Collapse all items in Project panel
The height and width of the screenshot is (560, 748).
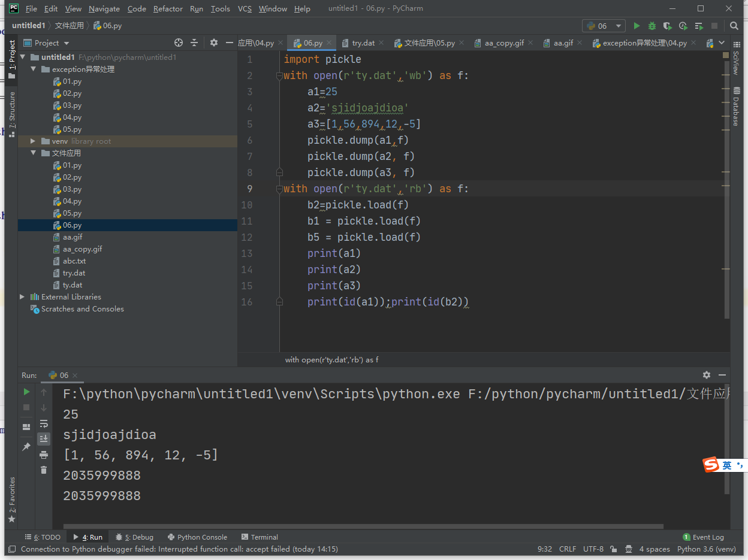tap(194, 43)
